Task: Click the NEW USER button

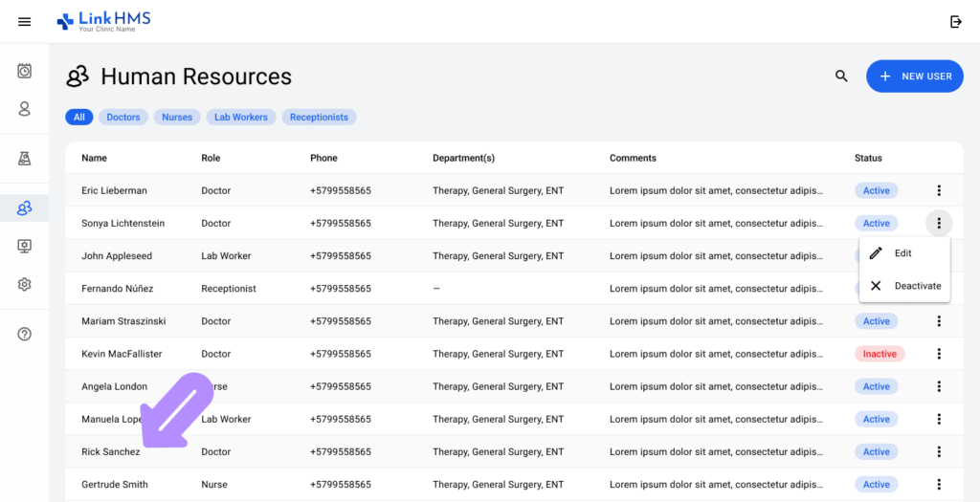Action: [x=914, y=76]
